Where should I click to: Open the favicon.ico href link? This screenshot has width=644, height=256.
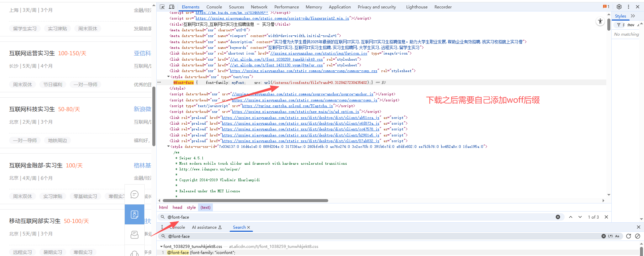319,53
